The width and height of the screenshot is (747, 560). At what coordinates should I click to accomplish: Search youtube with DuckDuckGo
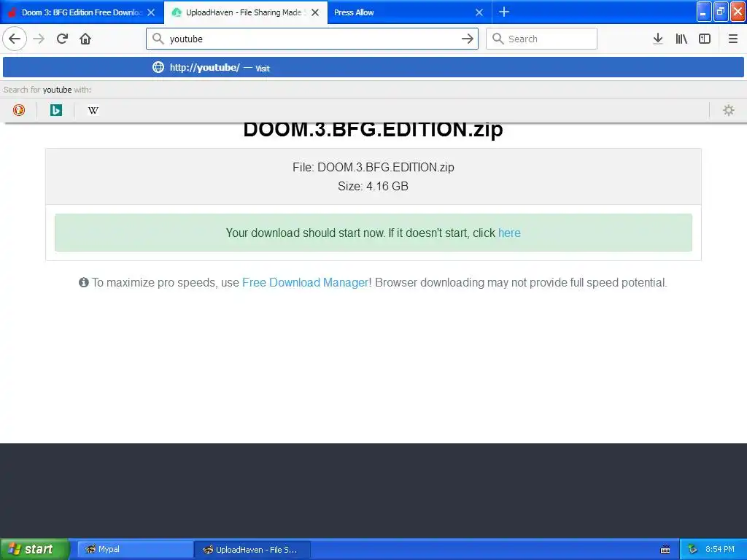click(18, 110)
